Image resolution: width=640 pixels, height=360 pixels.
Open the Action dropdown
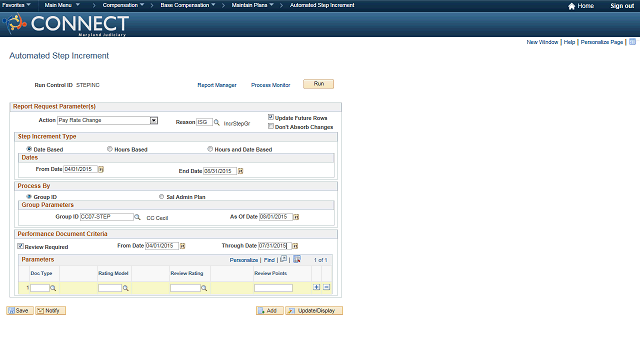tap(154, 120)
